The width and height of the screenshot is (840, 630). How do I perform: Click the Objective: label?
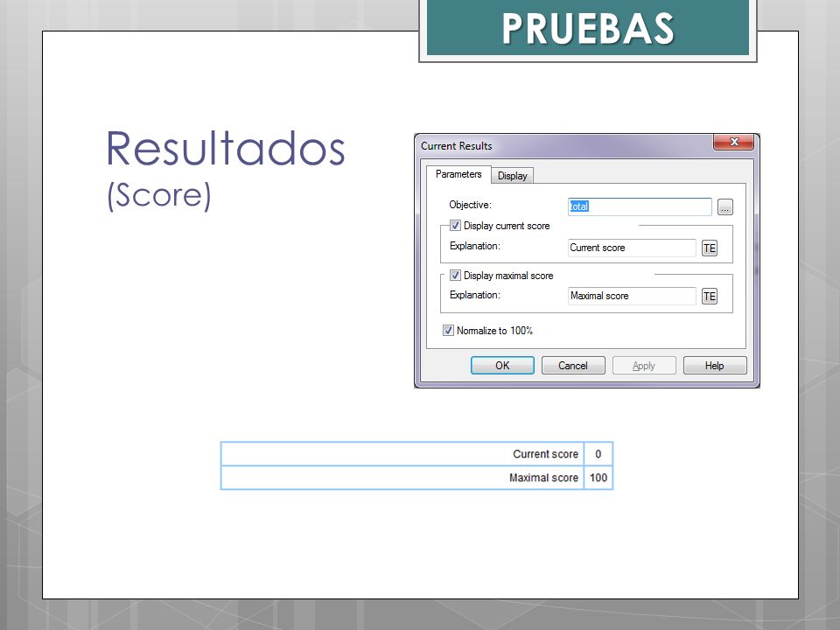(x=471, y=205)
